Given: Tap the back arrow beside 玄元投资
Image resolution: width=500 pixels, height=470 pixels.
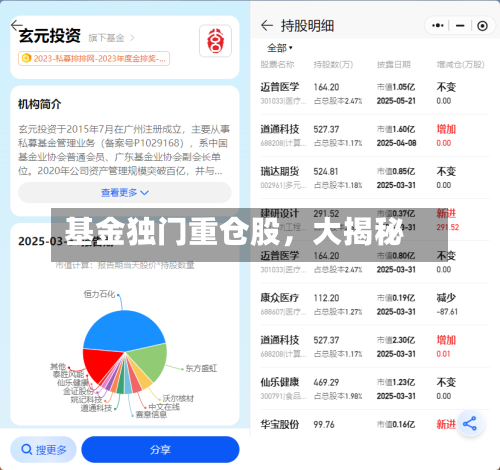Looking at the screenshot, I should pos(16,25).
